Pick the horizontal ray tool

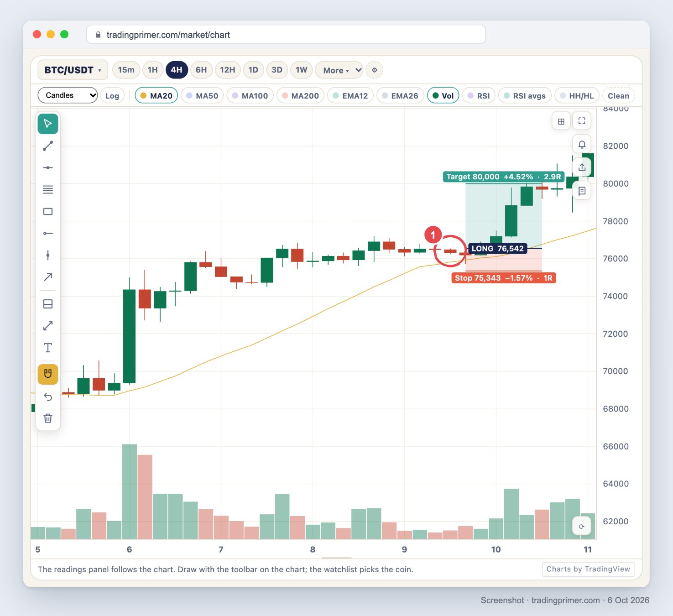48,233
